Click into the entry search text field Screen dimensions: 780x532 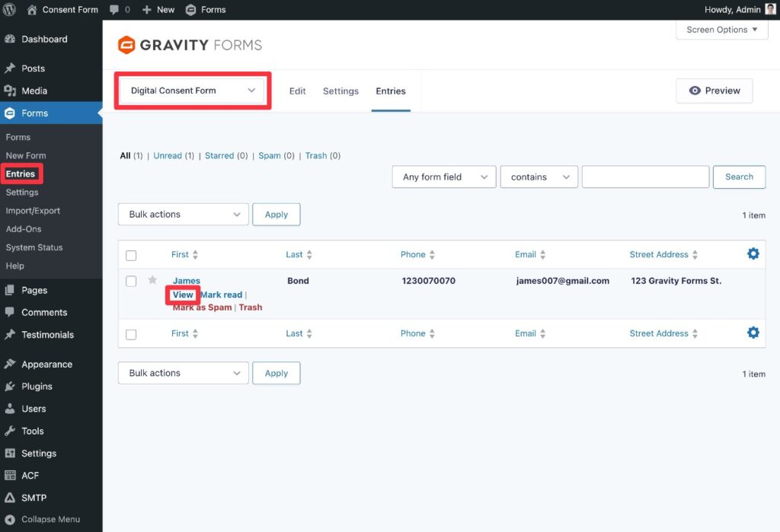645,177
